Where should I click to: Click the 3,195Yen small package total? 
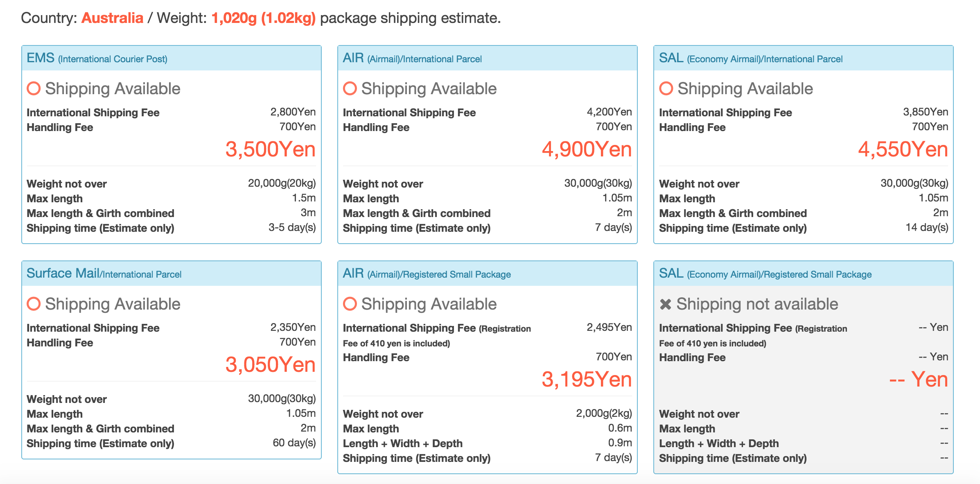click(x=587, y=380)
